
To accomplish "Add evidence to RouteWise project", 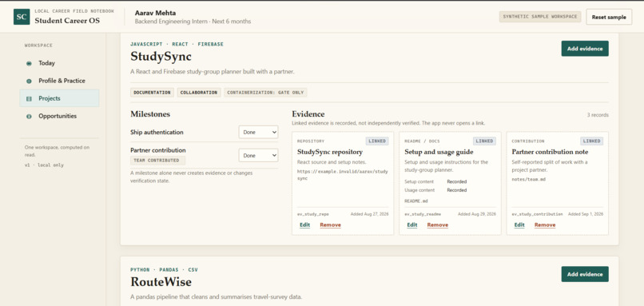I will click(x=585, y=274).
